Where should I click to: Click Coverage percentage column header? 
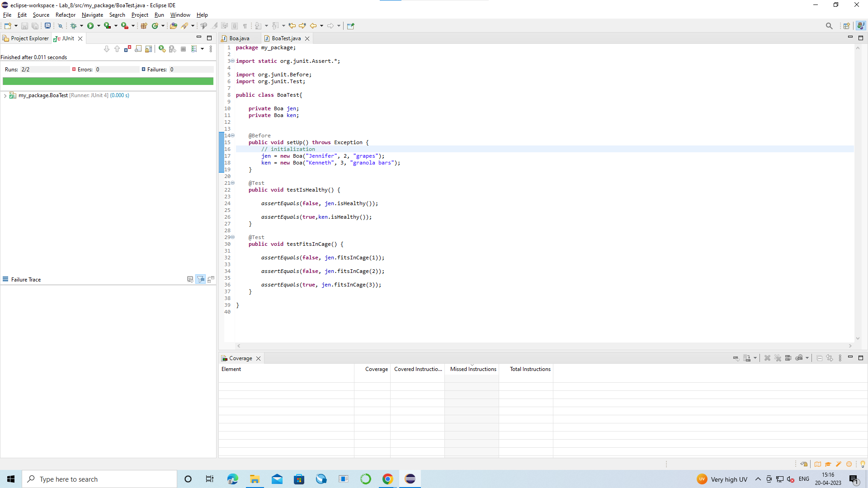[x=373, y=369]
